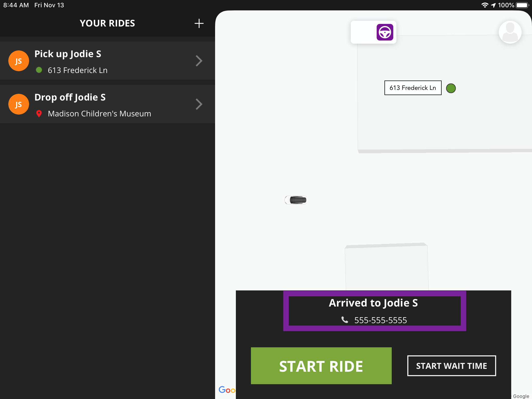Tap the Google logo on map
The image size is (532, 399).
227,390
